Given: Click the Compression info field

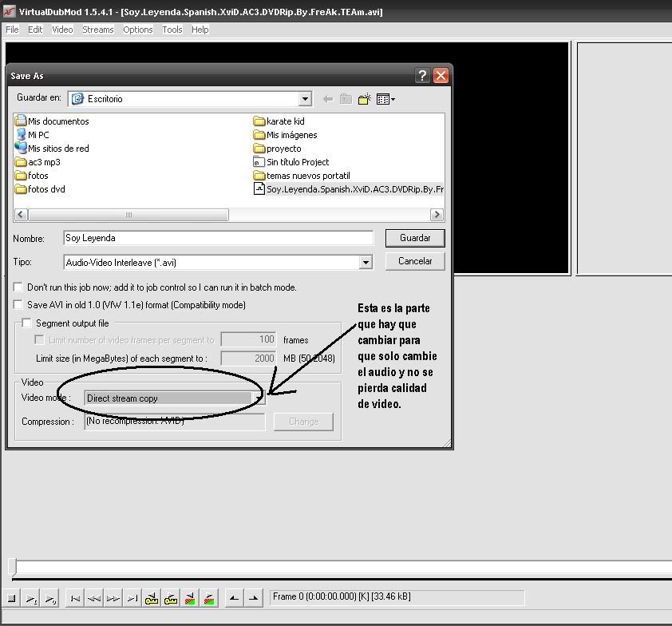Looking at the screenshot, I should [175, 422].
